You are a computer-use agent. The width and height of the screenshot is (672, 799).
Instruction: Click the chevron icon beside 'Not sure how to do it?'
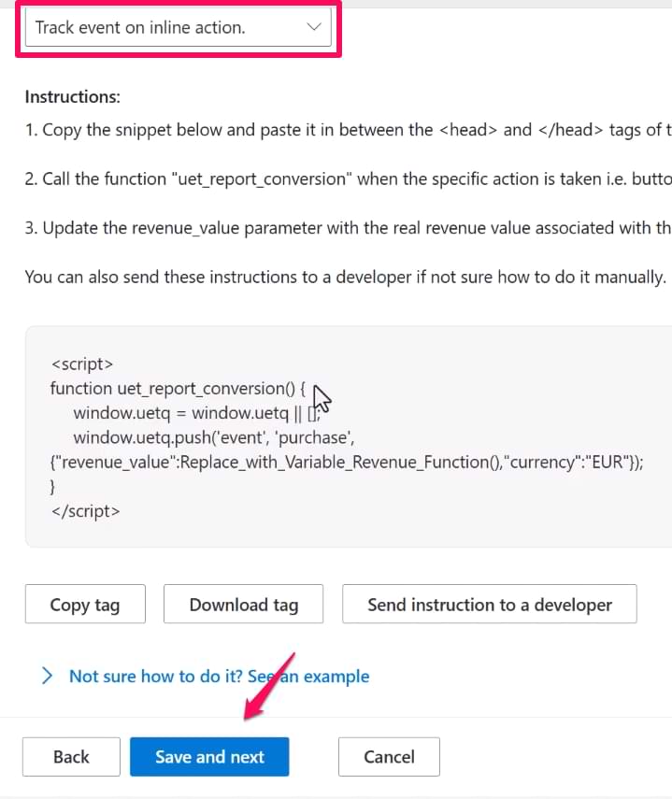pyautogui.click(x=47, y=677)
